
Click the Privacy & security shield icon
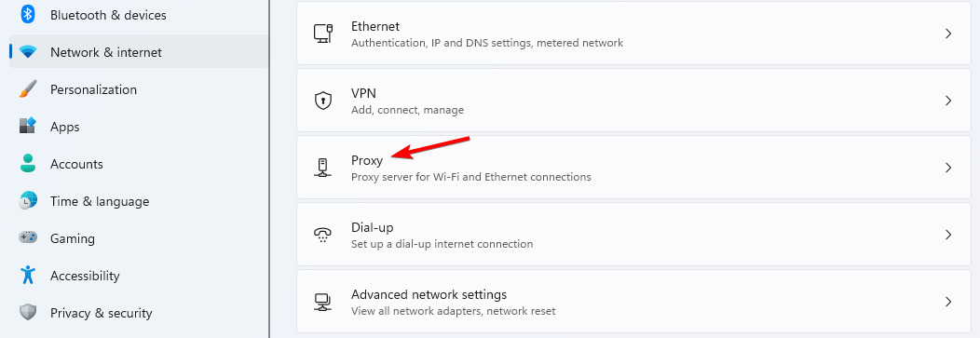coord(28,312)
